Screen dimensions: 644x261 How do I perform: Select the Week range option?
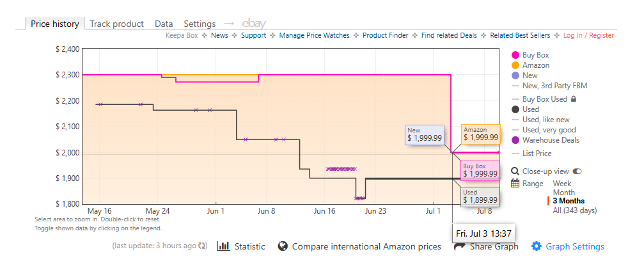pos(562,184)
